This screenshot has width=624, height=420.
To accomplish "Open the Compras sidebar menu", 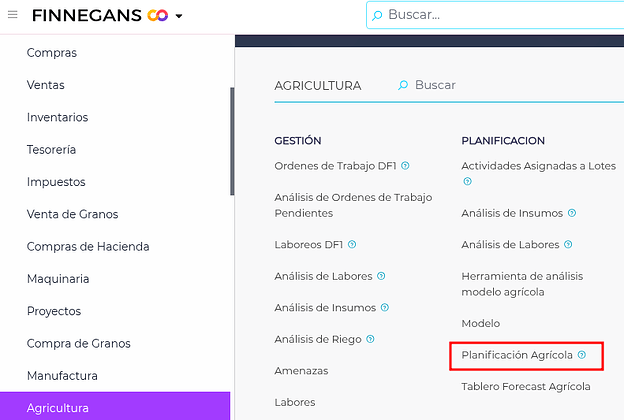I will click(52, 53).
